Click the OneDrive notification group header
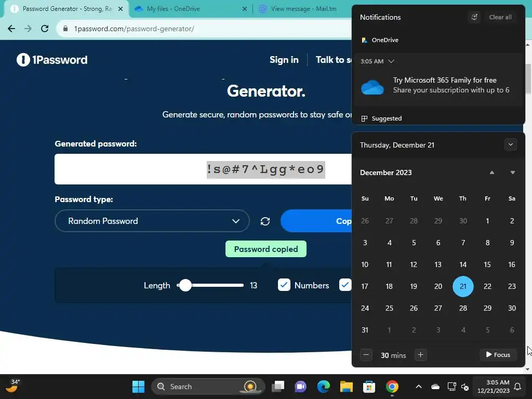The width and height of the screenshot is (532, 399). tap(380, 40)
